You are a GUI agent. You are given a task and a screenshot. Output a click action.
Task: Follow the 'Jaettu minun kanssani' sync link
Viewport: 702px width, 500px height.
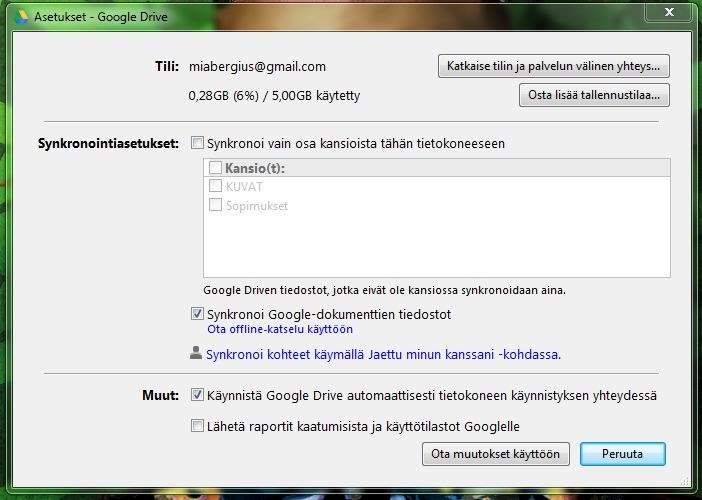[383, 354]
